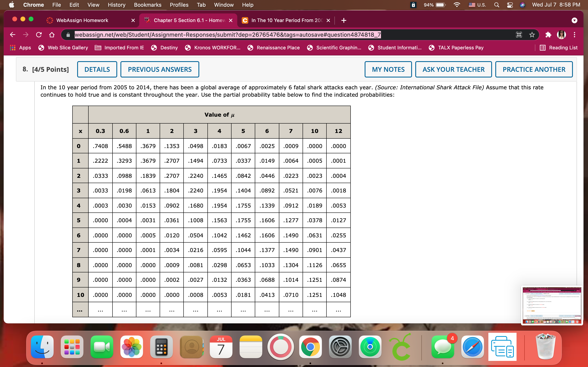Image resolution: width=588 pixels, height=367 pixels.
Task: Open the Chrome profile avatar menu
Action: point(561,34)
